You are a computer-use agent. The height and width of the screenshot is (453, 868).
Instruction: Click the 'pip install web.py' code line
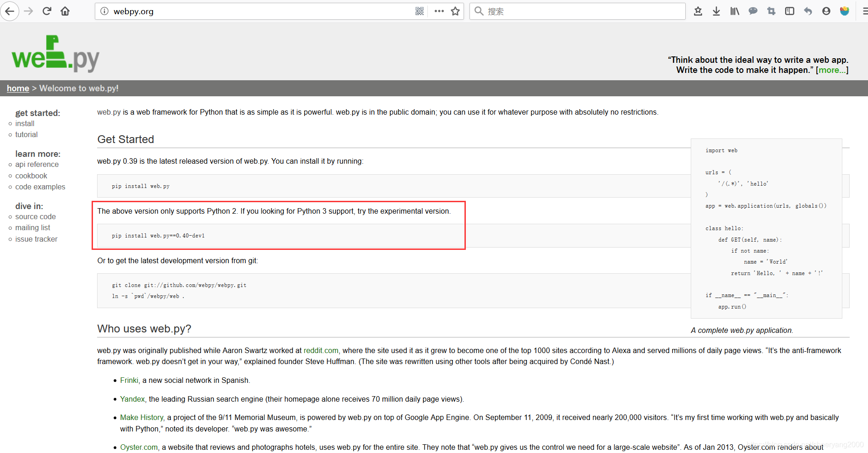click(x=141, y=186)
